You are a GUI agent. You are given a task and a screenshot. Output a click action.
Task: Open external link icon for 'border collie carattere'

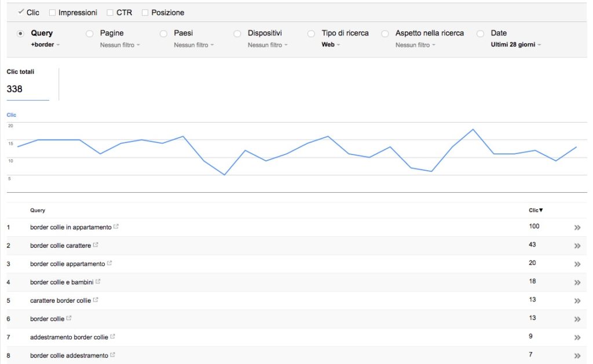tap(96, 245)
